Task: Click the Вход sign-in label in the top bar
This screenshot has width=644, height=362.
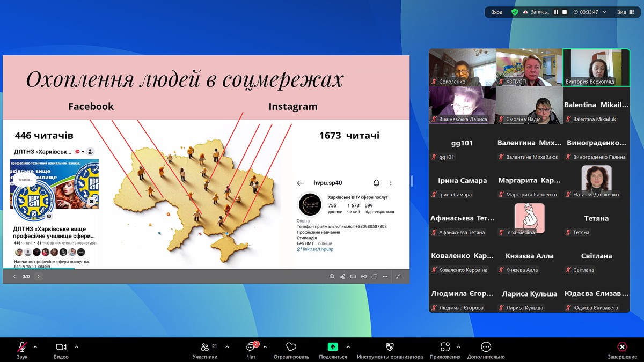Action: pyautogui.click(x=497, y=12)
